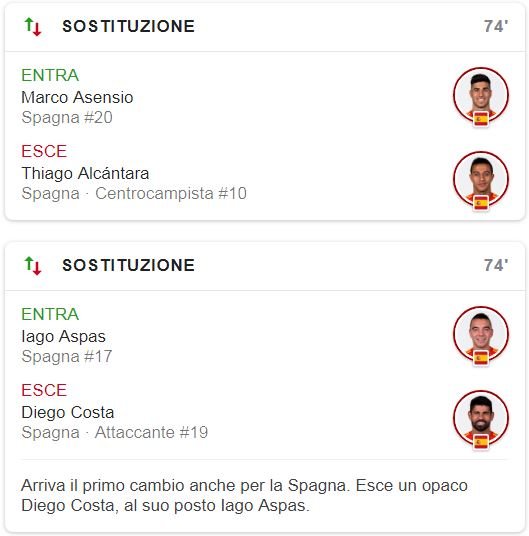Open Thiago Alcántara's player photo
This screenshot has width=529, height=536.
481,179
